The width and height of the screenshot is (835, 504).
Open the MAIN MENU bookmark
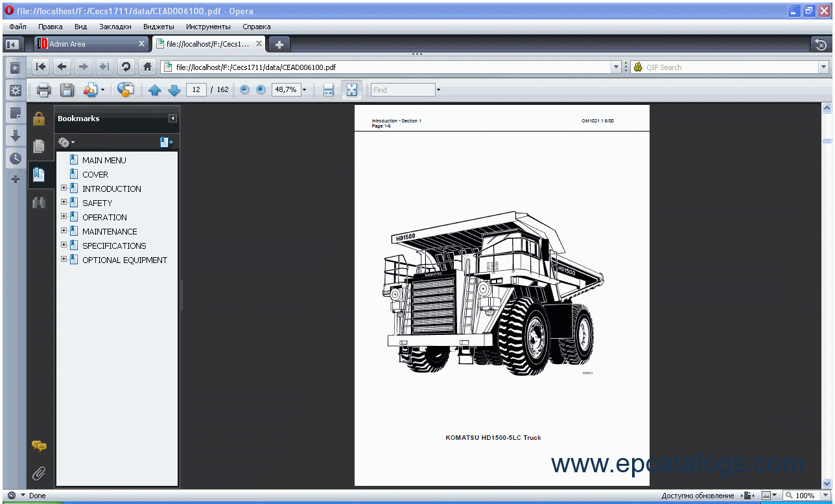tap(104, 160)
